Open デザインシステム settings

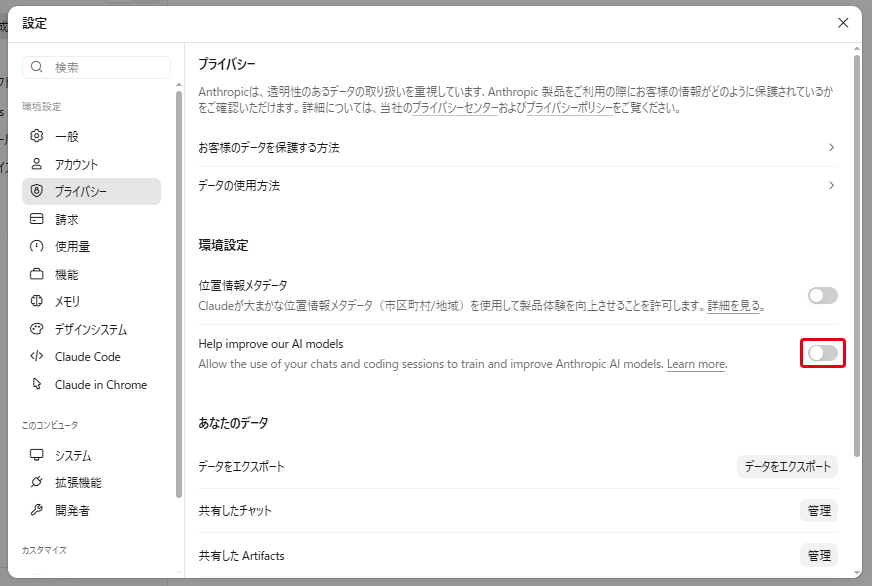point(91,329)
